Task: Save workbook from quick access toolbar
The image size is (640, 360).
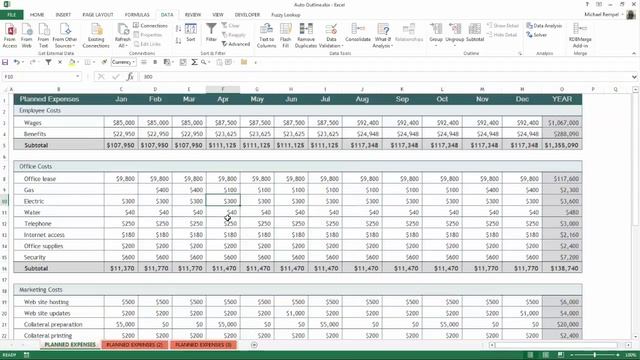Action: pos(5,62)
